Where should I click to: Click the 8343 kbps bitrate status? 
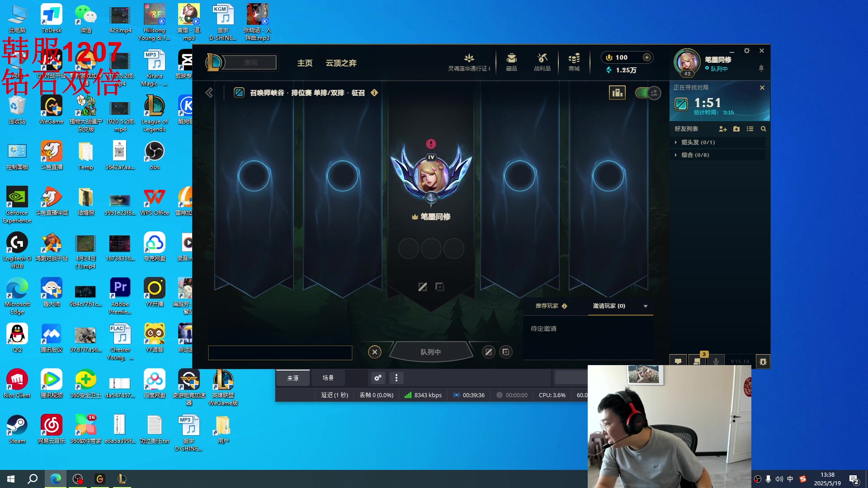pos(423,395)
